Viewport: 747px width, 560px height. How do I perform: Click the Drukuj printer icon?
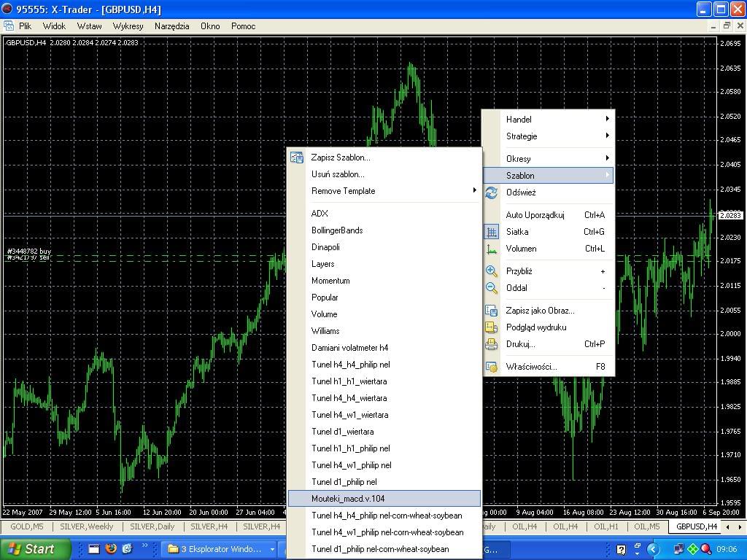(x=491, y=344)
